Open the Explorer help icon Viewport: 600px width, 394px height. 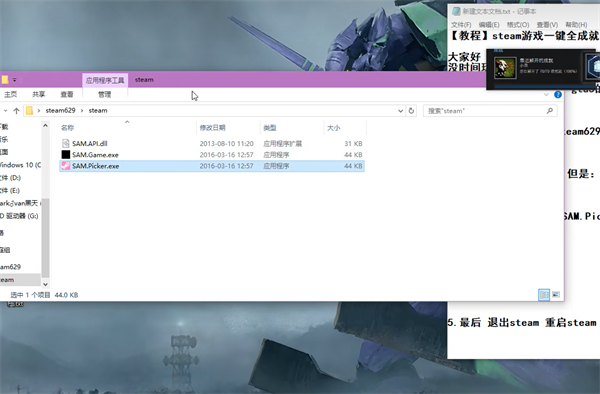click(x=558, y=94)
